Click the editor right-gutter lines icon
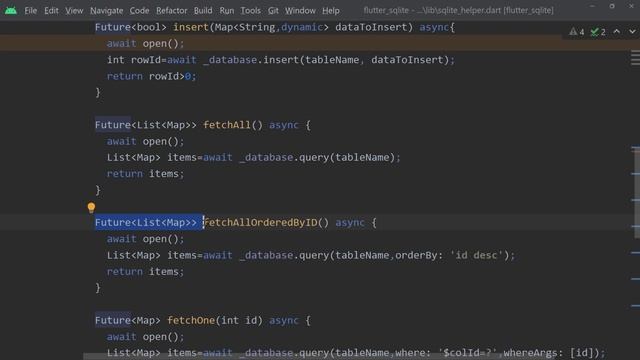Image resolution: width=640 pixels, height=360 pixels. coord(635,58)
